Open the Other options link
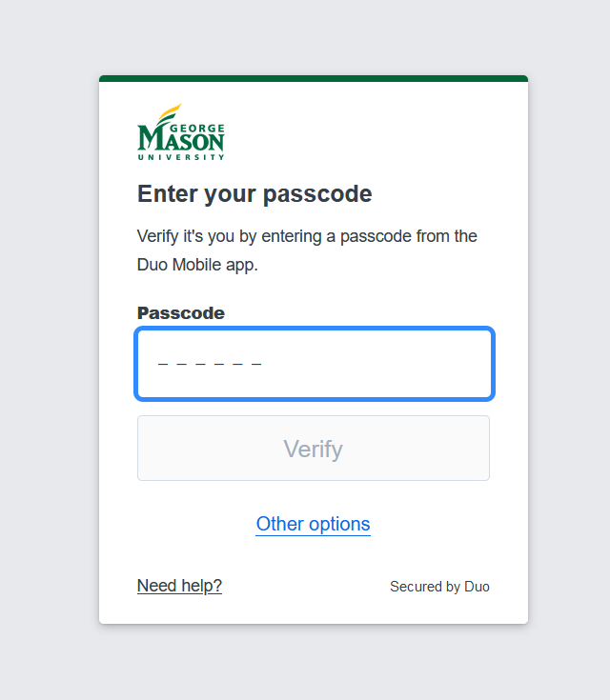 tap(313, 524)
